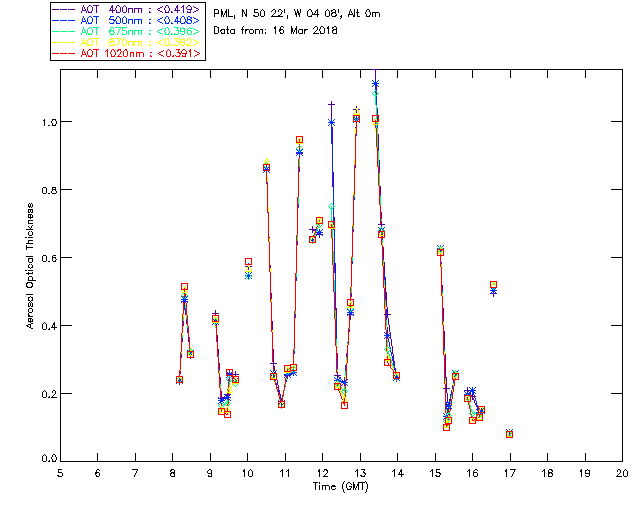
Task: Click the x-axis tick label 12
Action: [x=323, y=472]
